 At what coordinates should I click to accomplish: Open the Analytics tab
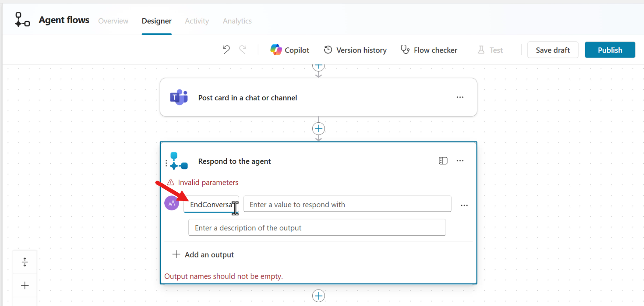coord(237,21)
